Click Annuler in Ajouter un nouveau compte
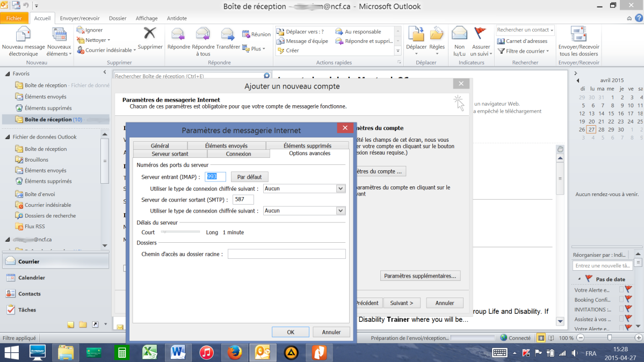This screenshot has height=362, width=644. tap(444, 303)
